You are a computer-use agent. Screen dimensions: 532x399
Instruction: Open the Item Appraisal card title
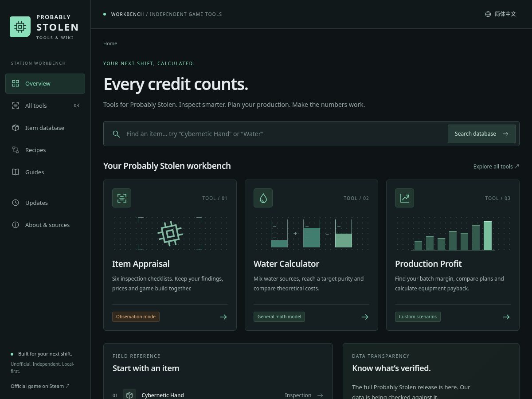click(141, 264)
